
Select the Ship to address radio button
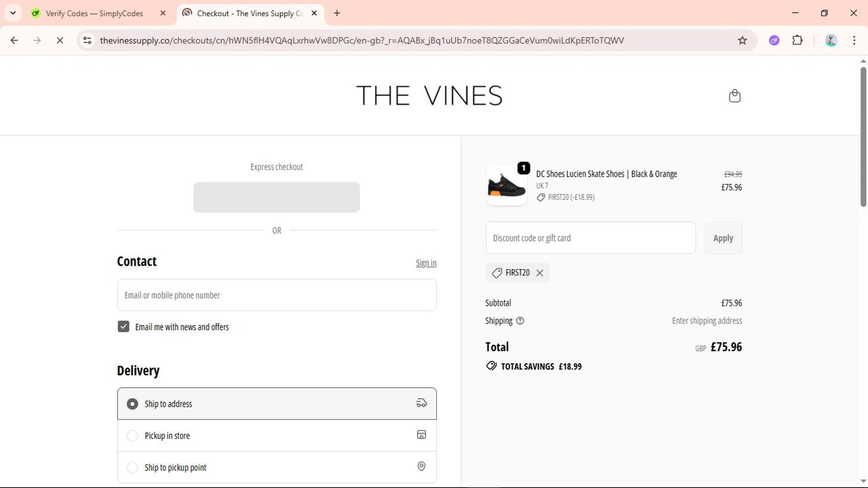pyautogui.click(x=133, y=404)
